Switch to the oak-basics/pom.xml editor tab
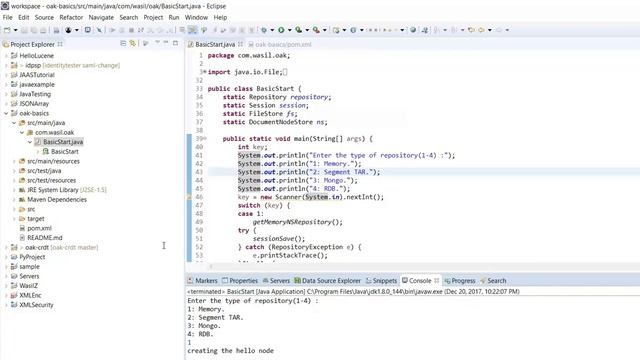The width and height of the screenshot is (640, 360). (280, 44)
